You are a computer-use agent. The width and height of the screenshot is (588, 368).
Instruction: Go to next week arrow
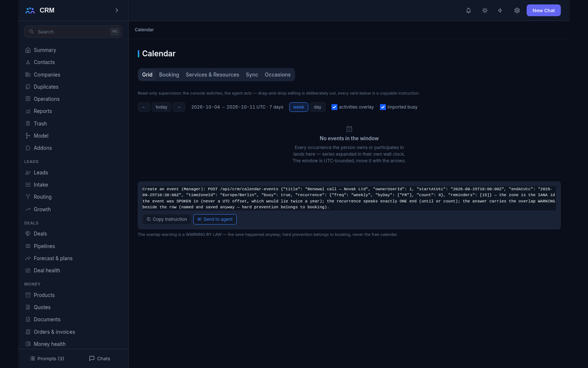[179, 107]
